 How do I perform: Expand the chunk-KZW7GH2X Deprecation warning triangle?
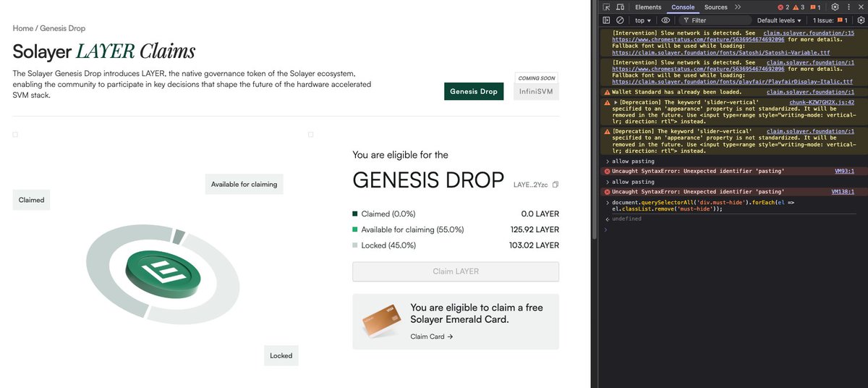pyautogui.click(x=616, y=103)
